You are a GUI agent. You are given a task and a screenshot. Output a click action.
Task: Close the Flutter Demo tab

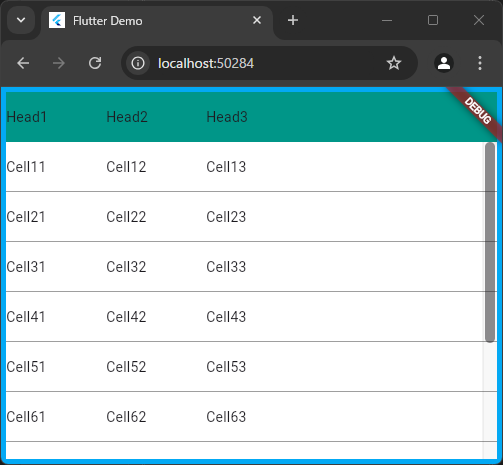257,20
